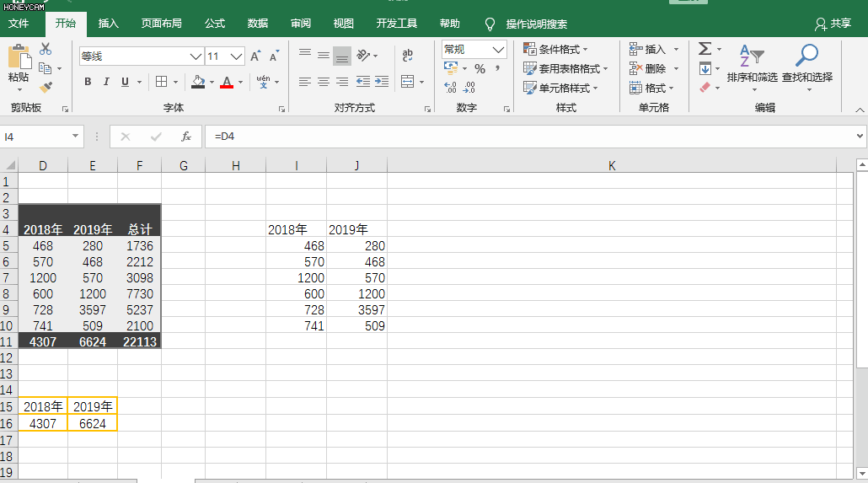Open the font name dropdown 等线
868x483 pixels.
(196, 56)
